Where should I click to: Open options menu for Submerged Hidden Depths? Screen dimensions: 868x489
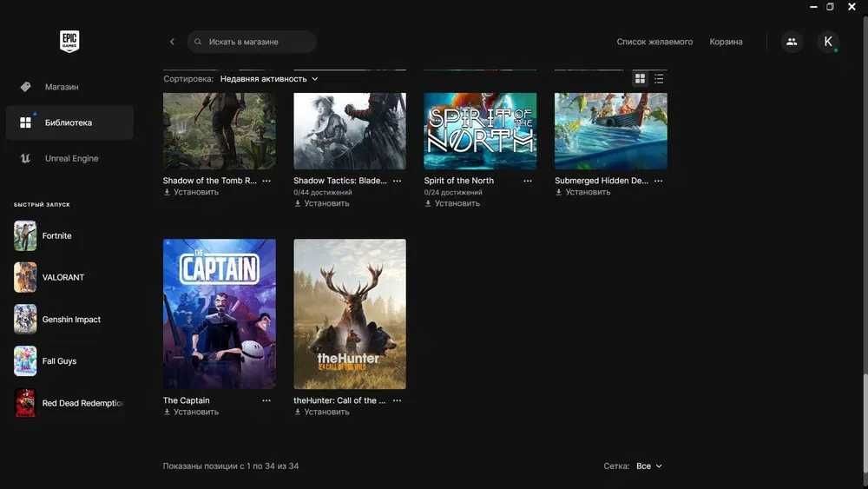click(658, 181)
